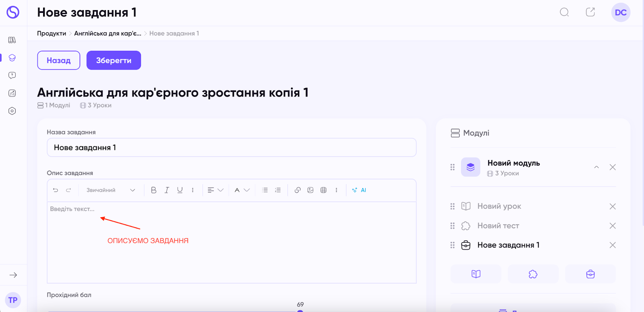
Task: Open the Звичайний paragraph style dropdown
Action: [111, 190]
